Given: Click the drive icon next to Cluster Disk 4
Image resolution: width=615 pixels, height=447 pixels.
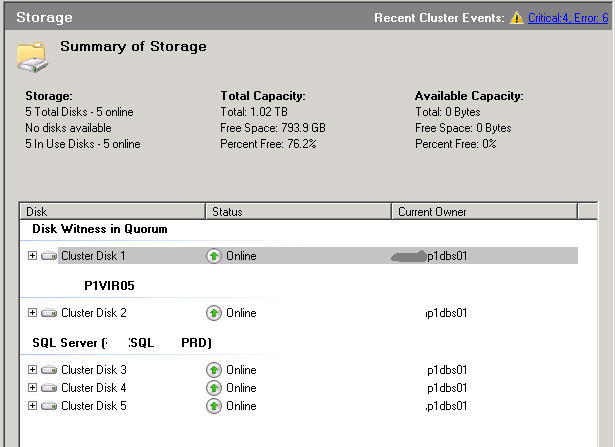Looking at the screenshot, I should 49,388.
